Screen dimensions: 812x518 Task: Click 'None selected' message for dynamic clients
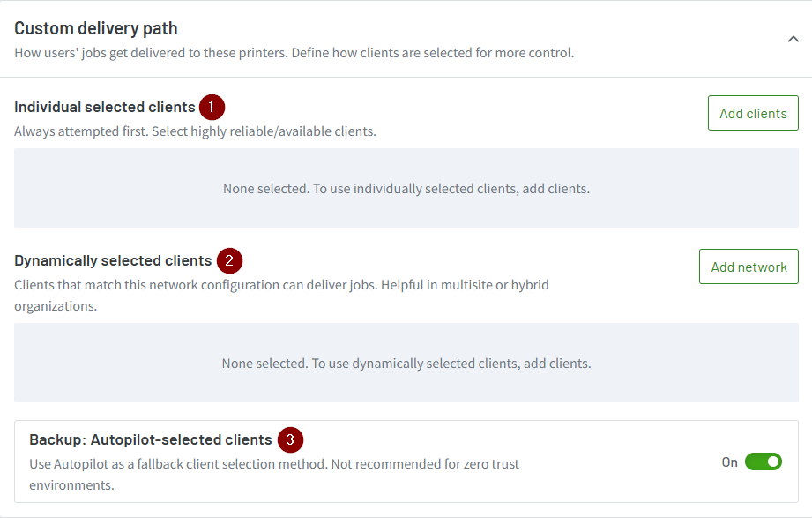tap(406, 364)
